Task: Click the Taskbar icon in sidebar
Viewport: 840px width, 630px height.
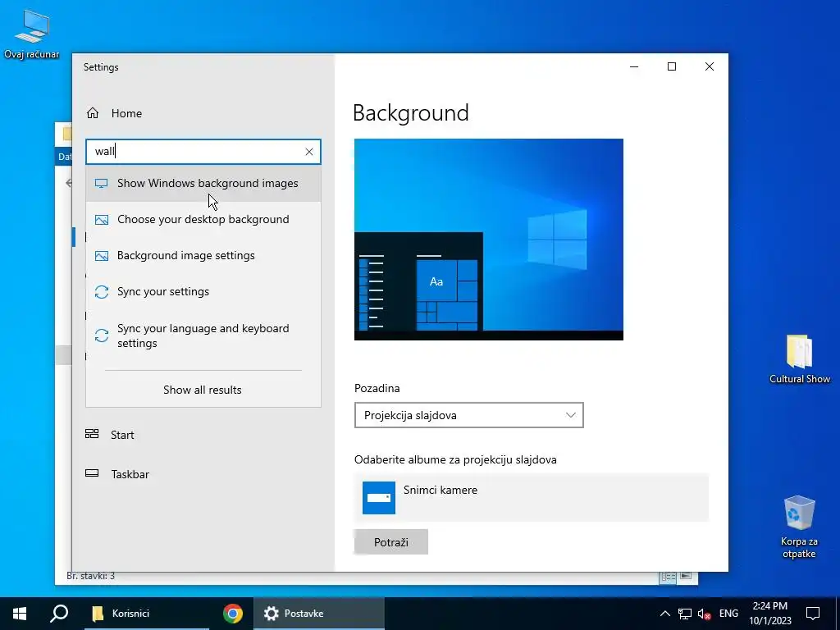Action: [x=92, y=473]
